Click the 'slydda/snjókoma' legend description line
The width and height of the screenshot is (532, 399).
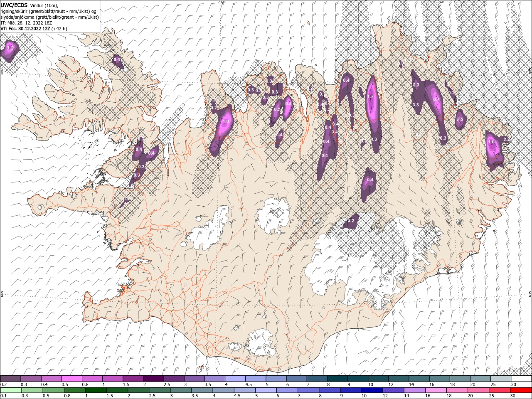pyautogui.click(x=49, y=17)
